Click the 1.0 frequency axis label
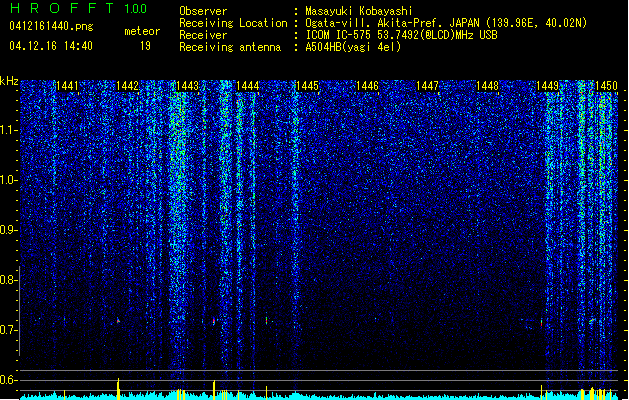The width and height of the screenshot is (629, 400). click(x=9, y=180)
